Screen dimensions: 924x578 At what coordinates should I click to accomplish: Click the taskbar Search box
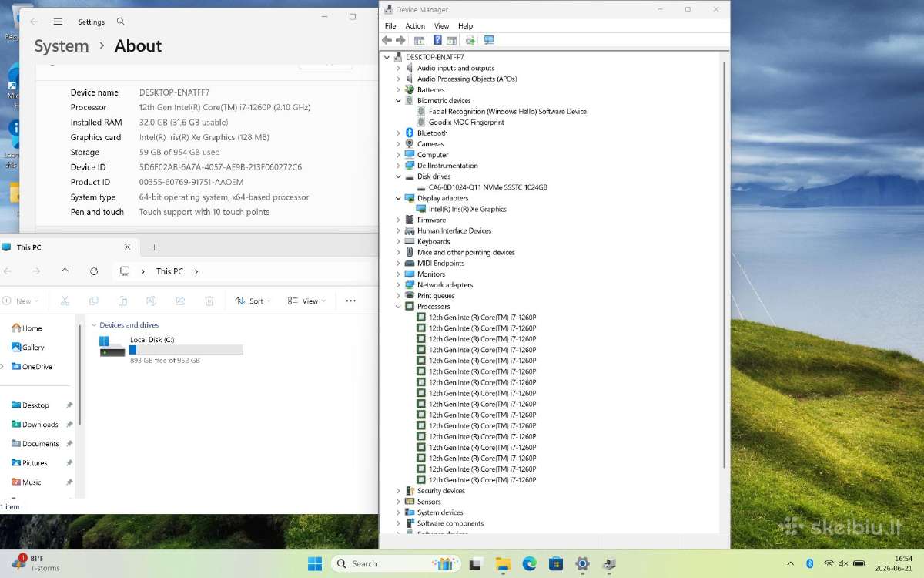pos(396,563)
